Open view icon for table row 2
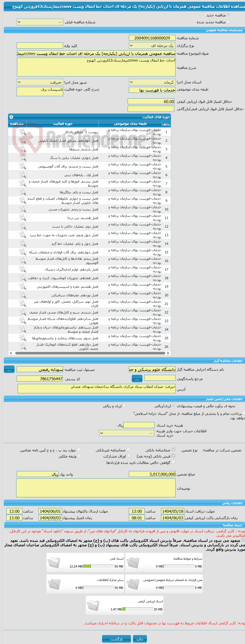The image size is (245, 644). click(22, 140)
